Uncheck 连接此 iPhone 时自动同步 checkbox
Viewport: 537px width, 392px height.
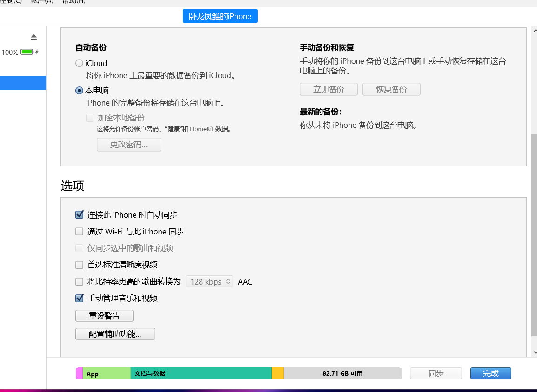[79, 215]
